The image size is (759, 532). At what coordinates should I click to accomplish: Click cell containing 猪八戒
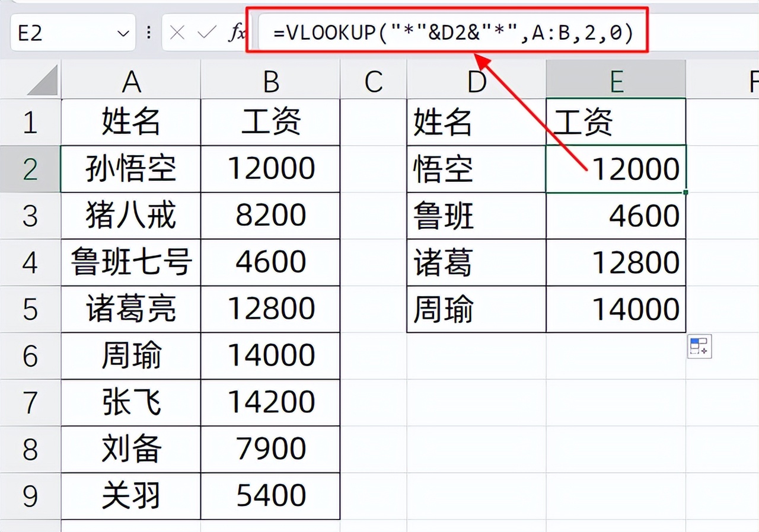(x=131, y=216)
